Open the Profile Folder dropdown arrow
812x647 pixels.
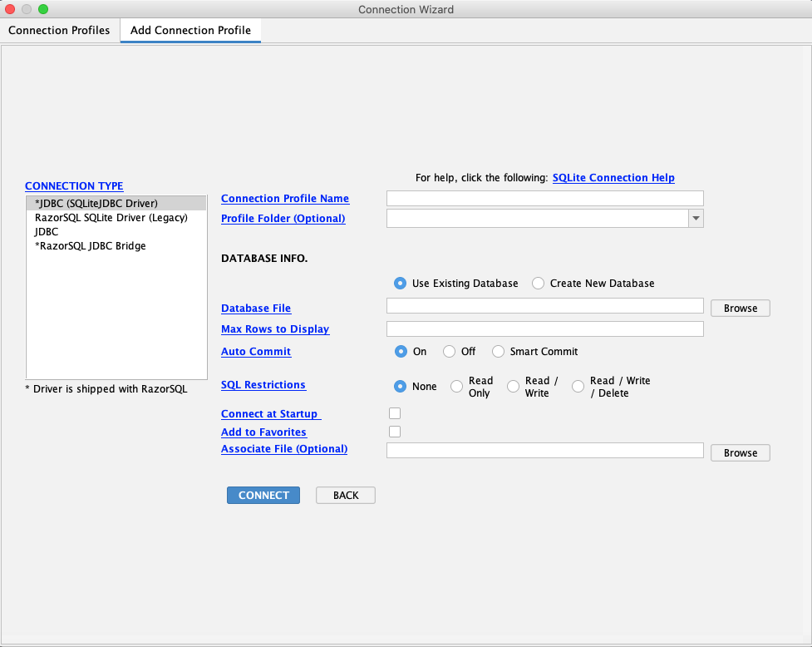[696, 219]
